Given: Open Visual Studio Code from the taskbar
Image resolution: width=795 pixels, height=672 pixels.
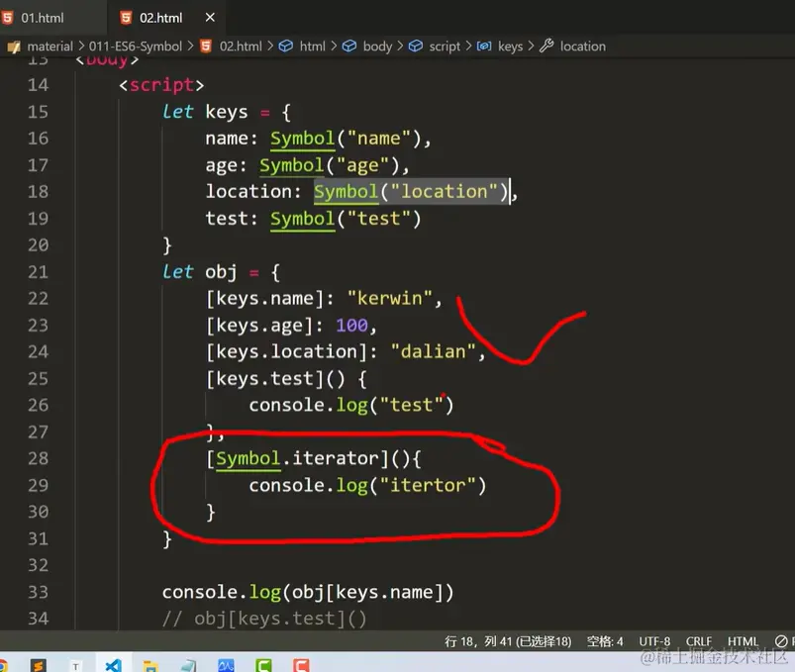Looking at the screenshot, I should pos(113,665).
